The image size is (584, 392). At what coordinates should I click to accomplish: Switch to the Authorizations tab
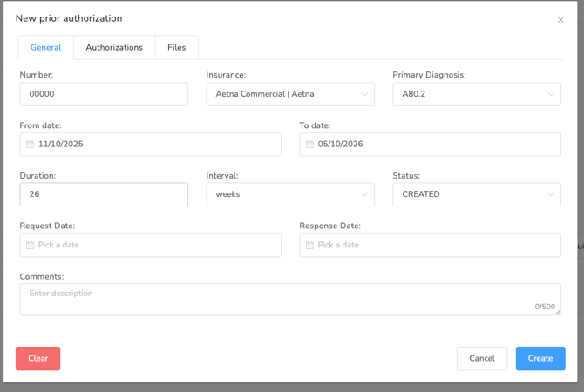click(x=114, y=48)
